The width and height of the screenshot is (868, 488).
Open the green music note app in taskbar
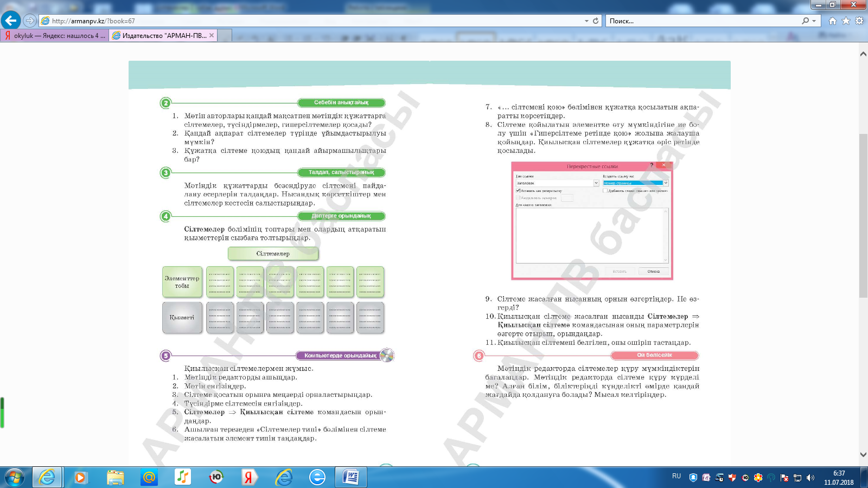(183, 477)
